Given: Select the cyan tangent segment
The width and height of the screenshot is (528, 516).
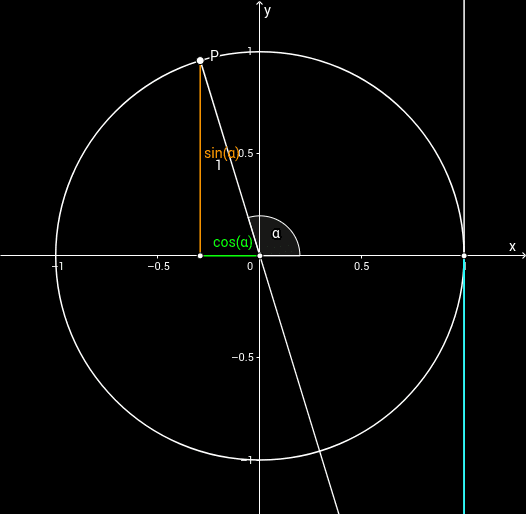Looking at the screenshot, I should tap(465, 387).
